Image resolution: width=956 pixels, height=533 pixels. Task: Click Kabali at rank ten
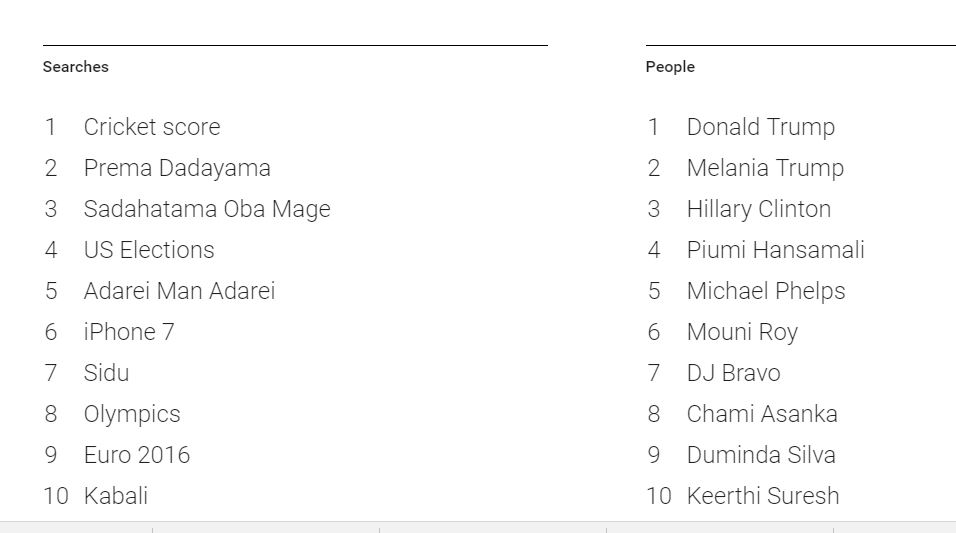[x=116, y=496]
